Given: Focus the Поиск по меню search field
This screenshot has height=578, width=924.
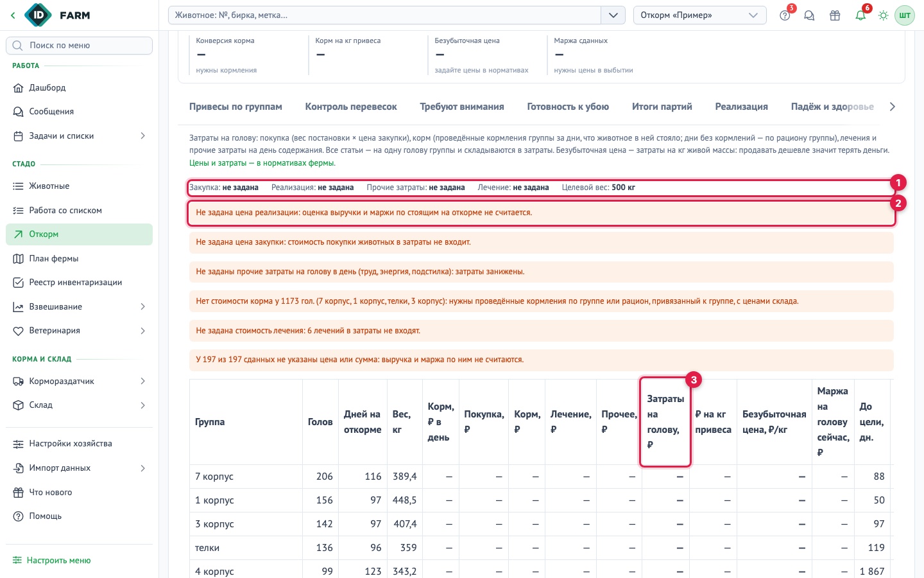Looking at the screenshot, I should pyautogui.click(x=79, y=46).
